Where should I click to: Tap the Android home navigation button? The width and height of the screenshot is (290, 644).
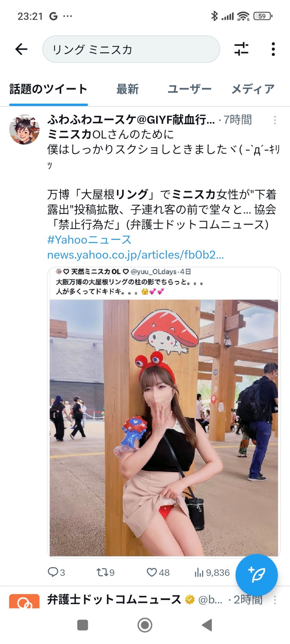(x=145, y=625)
